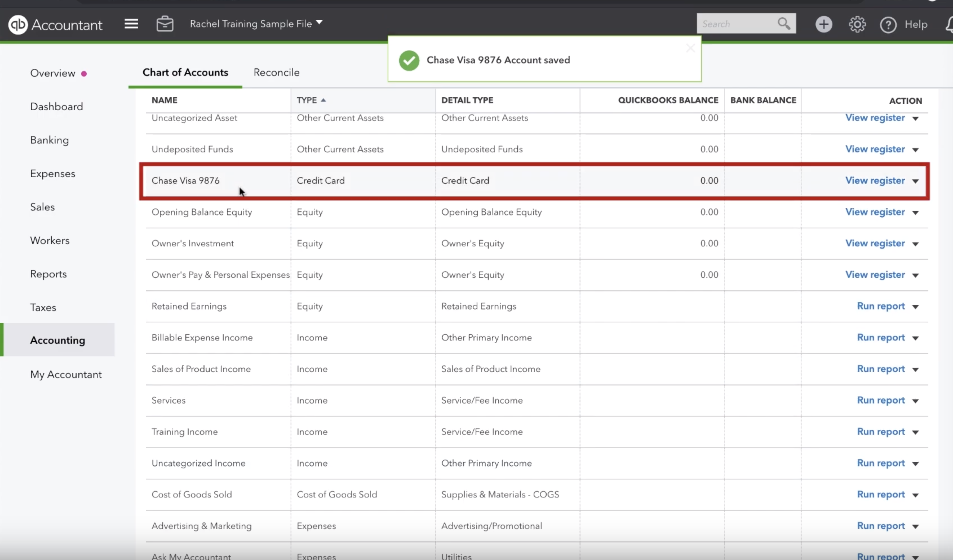Screen dimensions: 953x560
Task: Open the Settings gear icon
Action: [857, 24]
